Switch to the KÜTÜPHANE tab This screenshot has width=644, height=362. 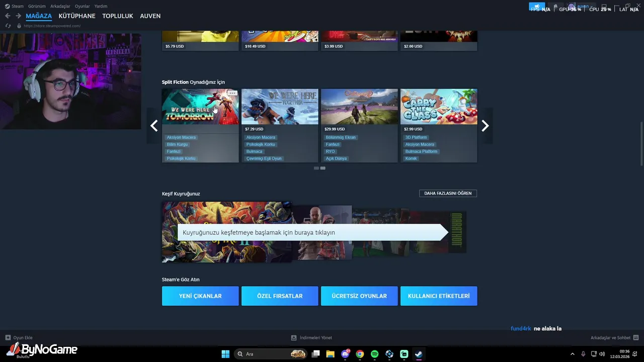click(x=77, y=16)
